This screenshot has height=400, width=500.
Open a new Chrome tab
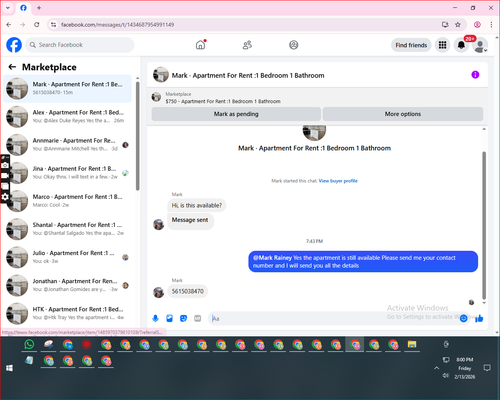(39, 8)
